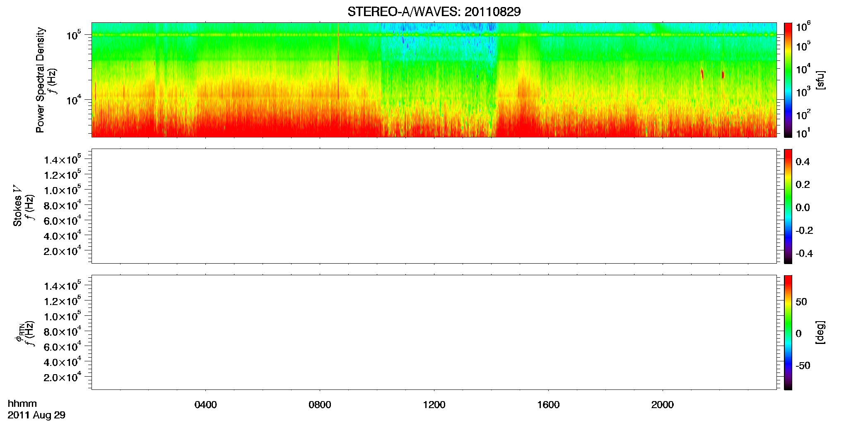The width and height of the screenshot is (868, 447).
Task: Click the Stokes V color bar
Action: pyautogui.click(x=788, y=206)
